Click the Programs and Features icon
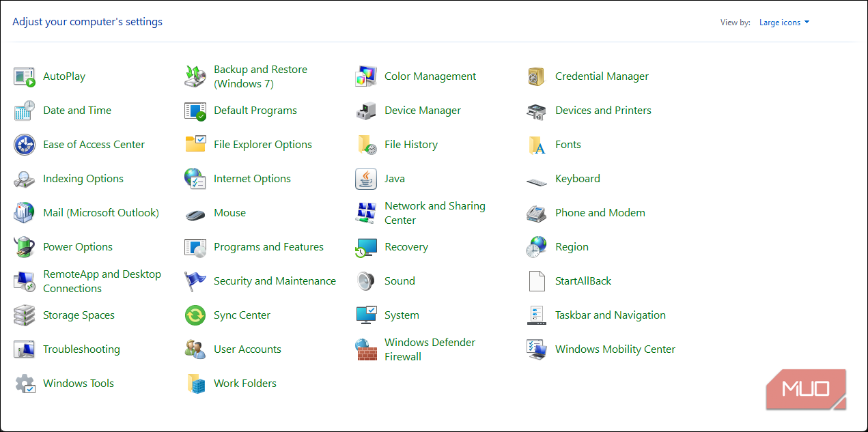Image resolution: width=868 pixels, height=432 pixels. click(195, 247)
